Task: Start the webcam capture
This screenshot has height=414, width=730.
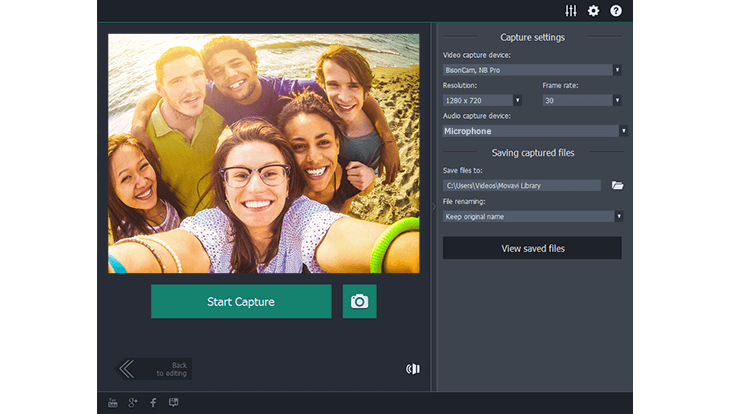Action: point(241,301)
